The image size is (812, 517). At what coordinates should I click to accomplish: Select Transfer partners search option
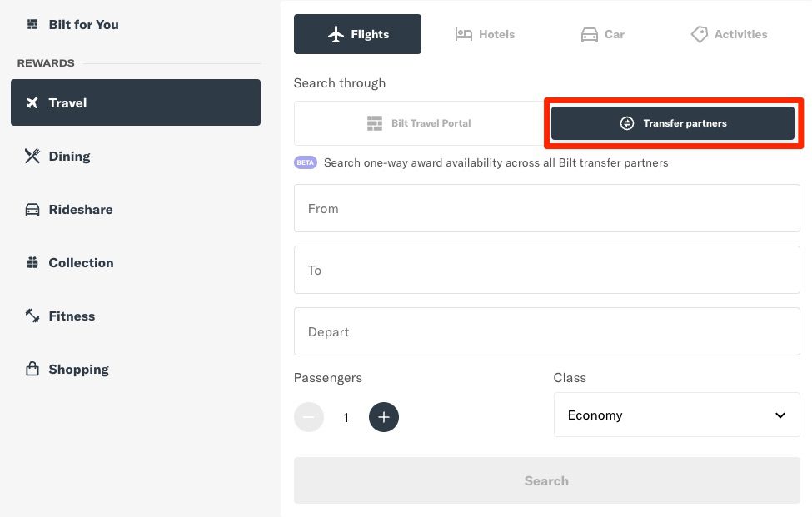click(x=673, y=123)
